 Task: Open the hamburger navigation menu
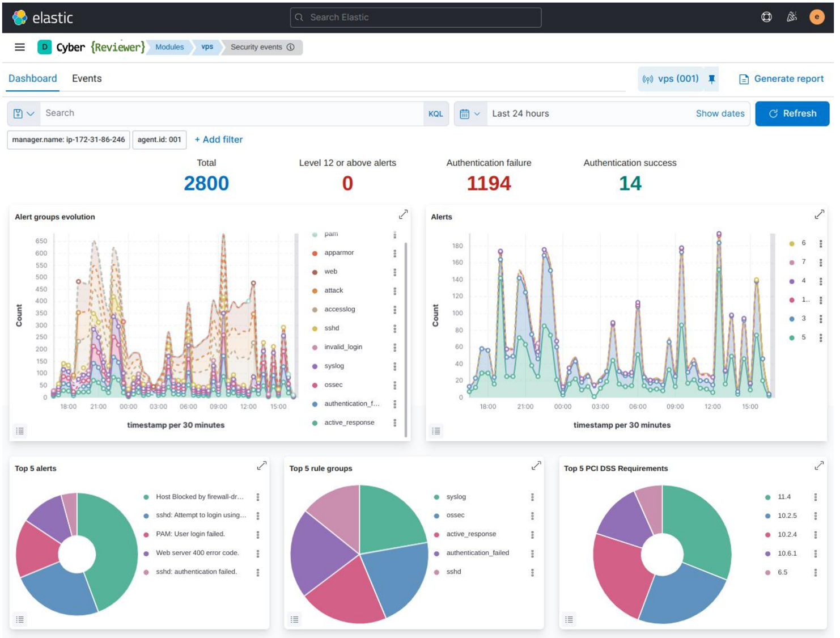coord(20,47)
